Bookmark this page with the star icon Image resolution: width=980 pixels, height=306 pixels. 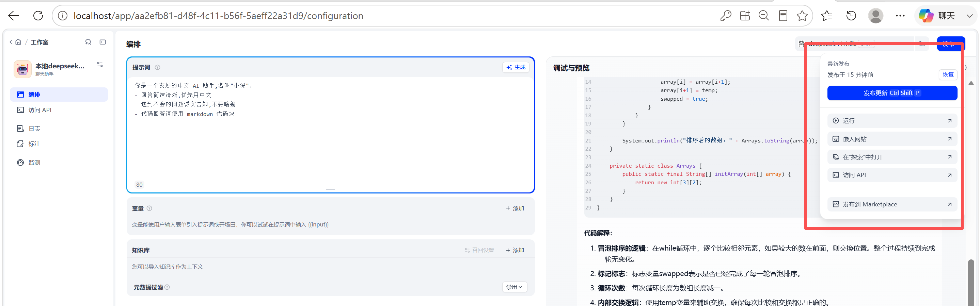[x=802, y=16]
